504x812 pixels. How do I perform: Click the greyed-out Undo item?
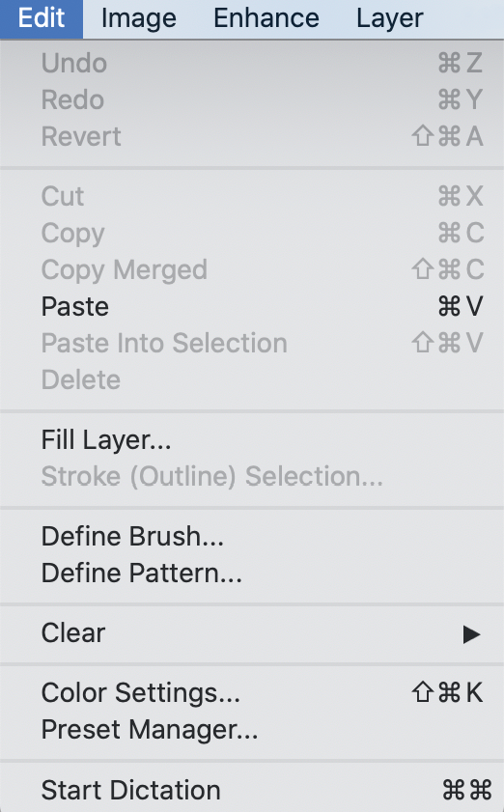[252, 63]
